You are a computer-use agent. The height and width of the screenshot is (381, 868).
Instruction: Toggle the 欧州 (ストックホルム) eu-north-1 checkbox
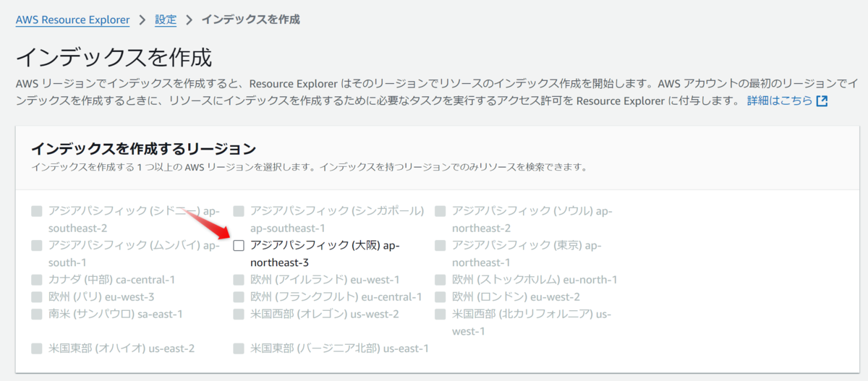(441, 280)
